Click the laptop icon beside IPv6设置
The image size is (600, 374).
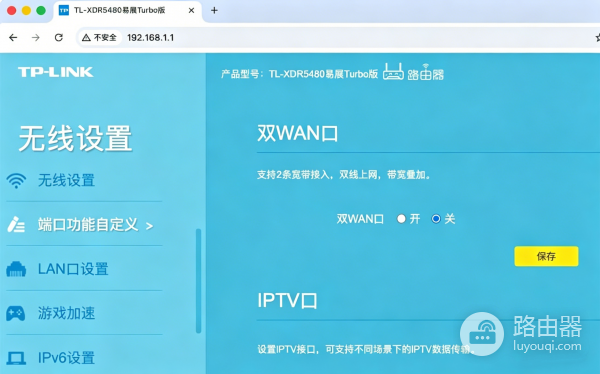tap(16, 358)
